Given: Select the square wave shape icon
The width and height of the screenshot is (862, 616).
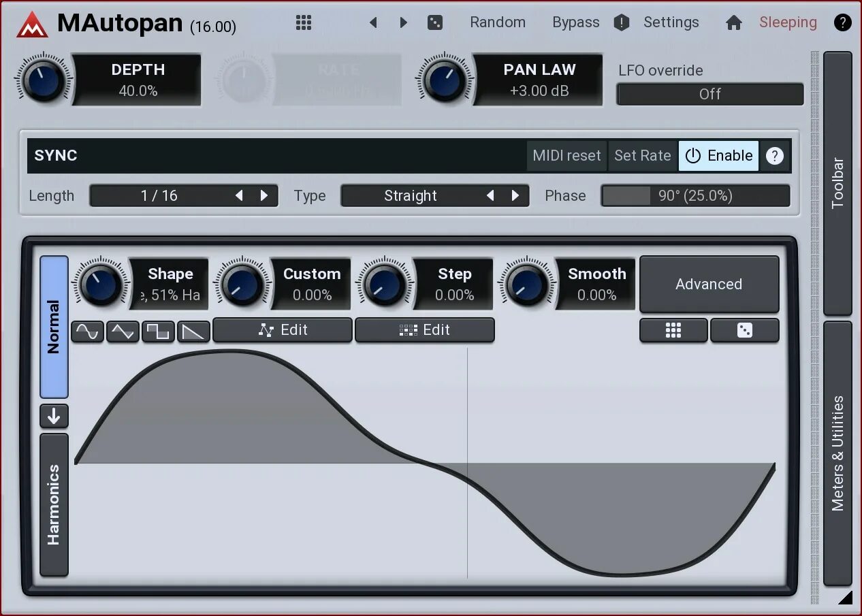Looking at the screenshot, I should 159,331.
